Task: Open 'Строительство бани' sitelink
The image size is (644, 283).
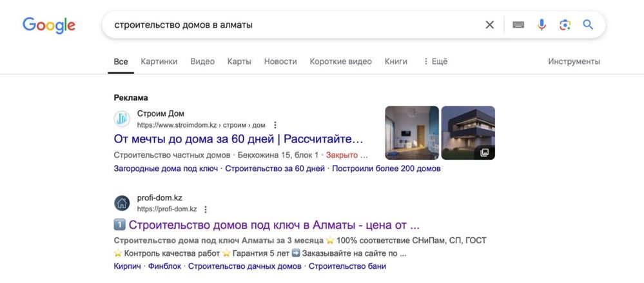Action: point(347,266)
